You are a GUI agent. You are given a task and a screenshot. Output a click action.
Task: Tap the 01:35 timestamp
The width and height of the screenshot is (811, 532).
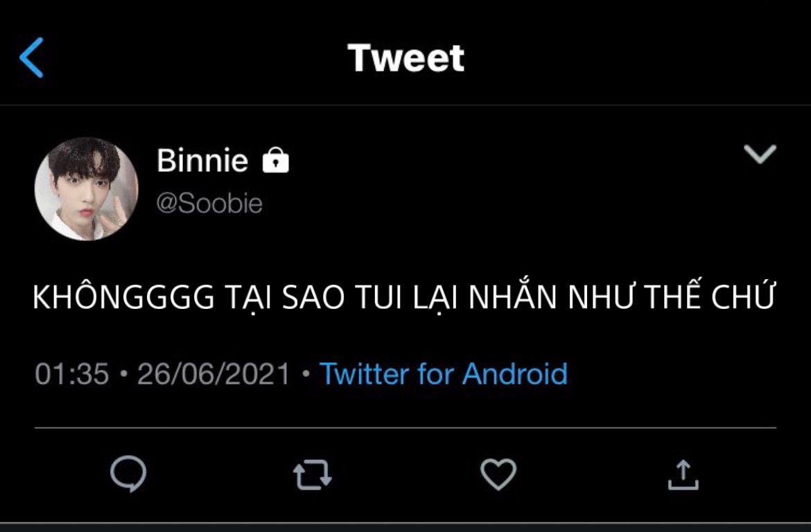[72, 374]
